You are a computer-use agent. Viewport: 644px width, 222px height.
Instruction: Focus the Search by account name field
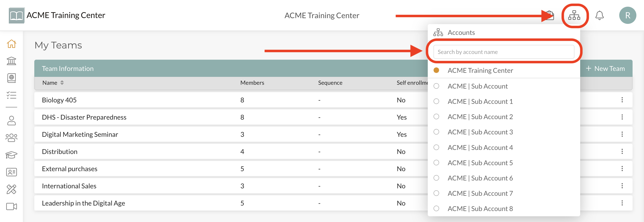(503, 52)
